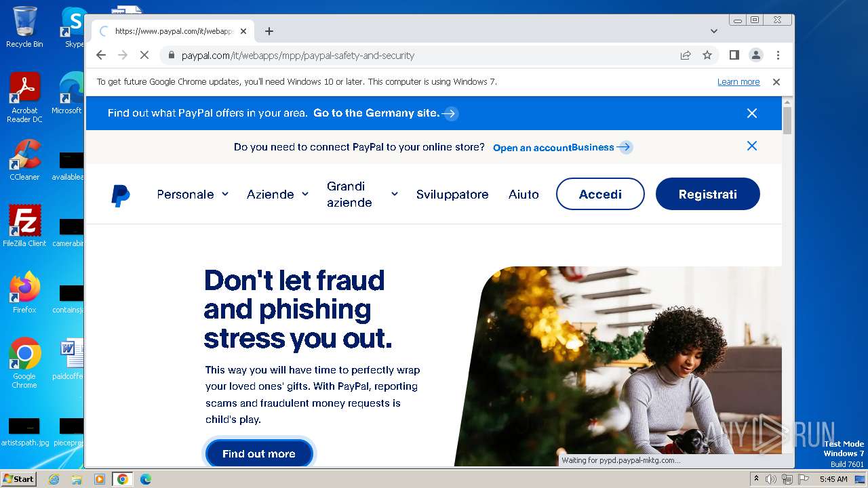Click the Accedi login button
The image size is (868, 488).
coord(600,194)
